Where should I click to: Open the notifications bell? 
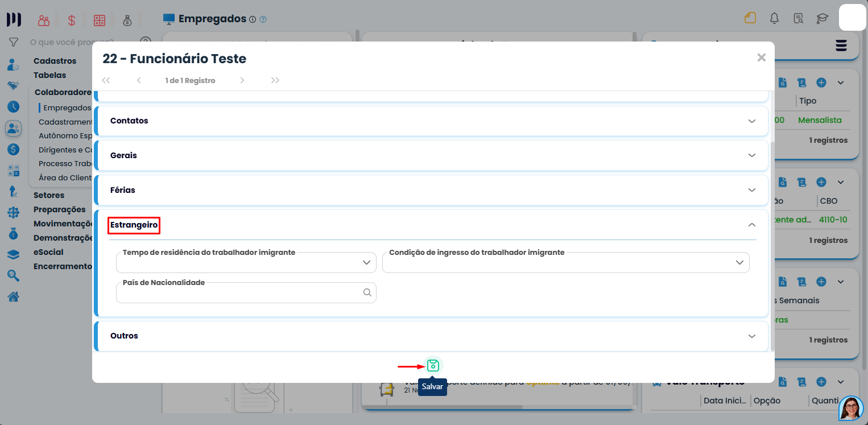774,18
